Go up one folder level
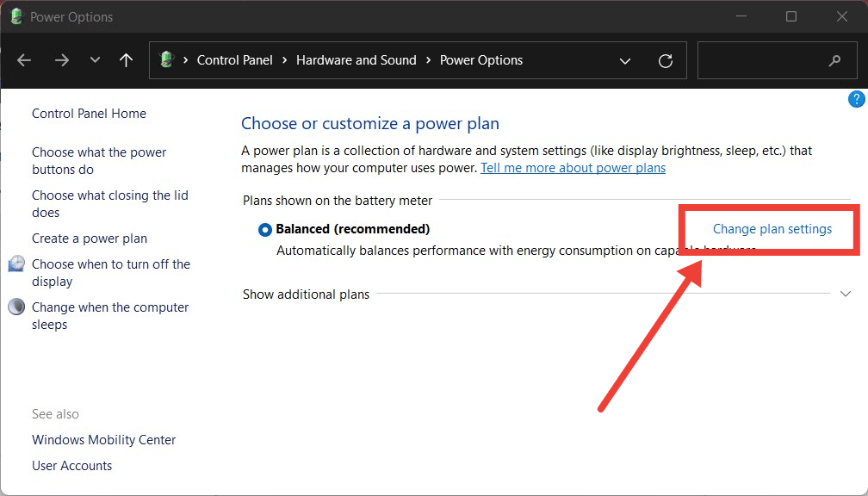Viewport: 868px width, 496px height. click(x=127, y=60)
